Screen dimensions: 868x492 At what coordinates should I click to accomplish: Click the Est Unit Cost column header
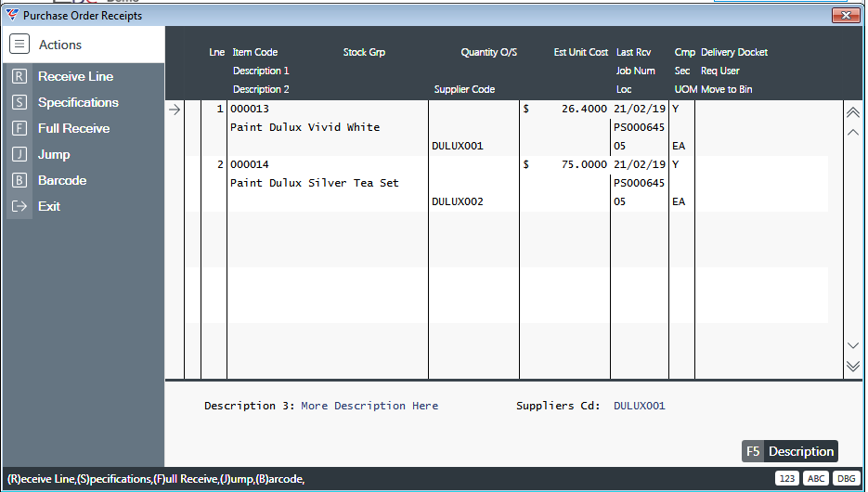click(581, 52)
